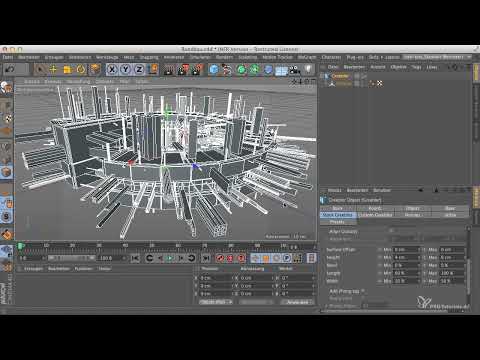480x360 pixels.
Task: Click the Undo arrow in the top toolbar
Action: click(9, 69)
